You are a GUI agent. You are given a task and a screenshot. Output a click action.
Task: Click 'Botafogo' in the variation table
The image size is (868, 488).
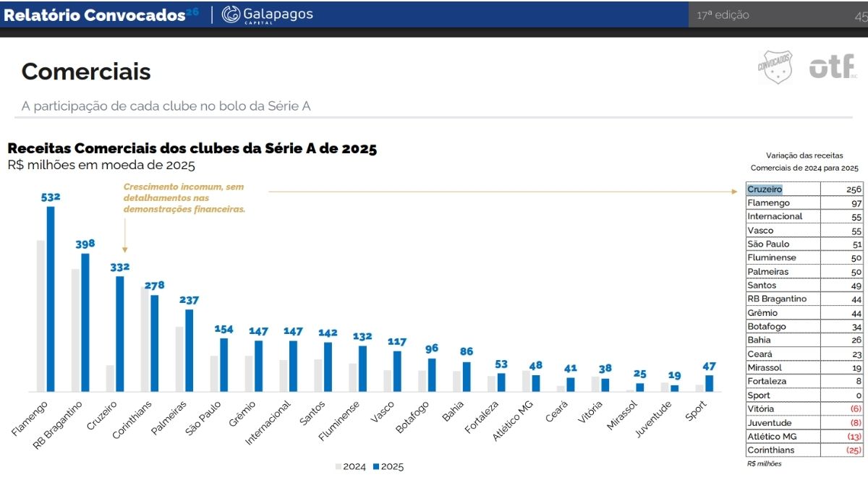766,327
